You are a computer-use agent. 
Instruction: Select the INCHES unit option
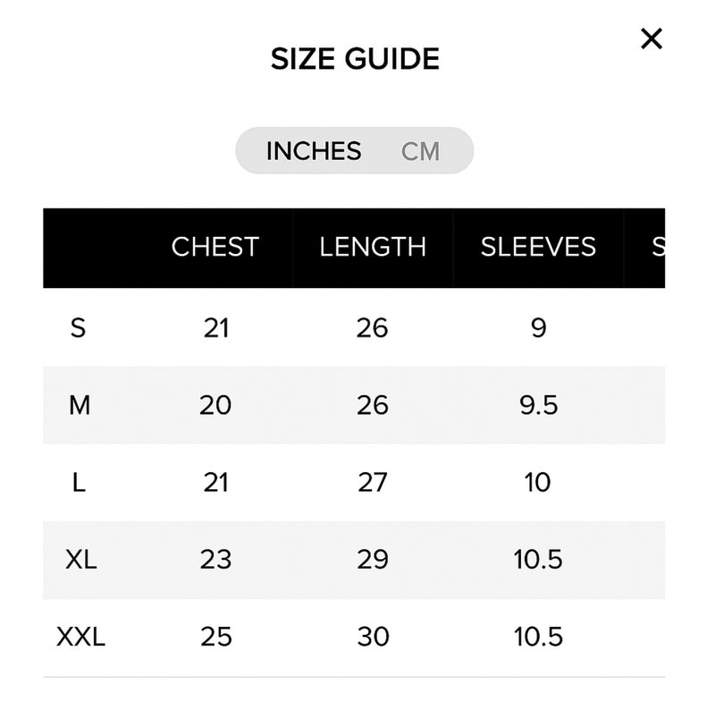pyautogui.click(x=314, y=151)
